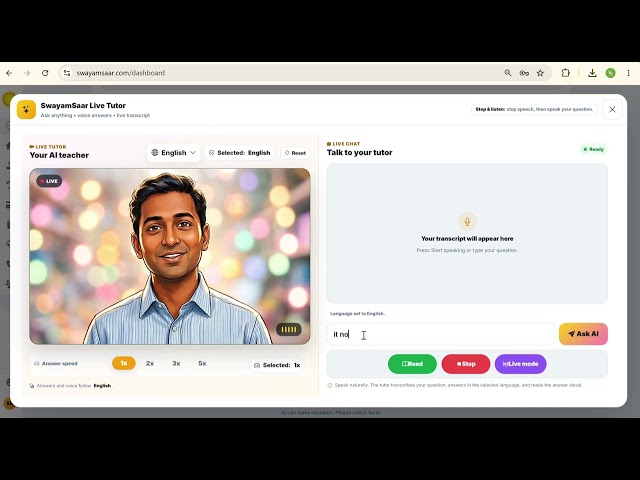Click the Selected: 1x speed chip
640x480 pixels.
click(x=277, y=365)
